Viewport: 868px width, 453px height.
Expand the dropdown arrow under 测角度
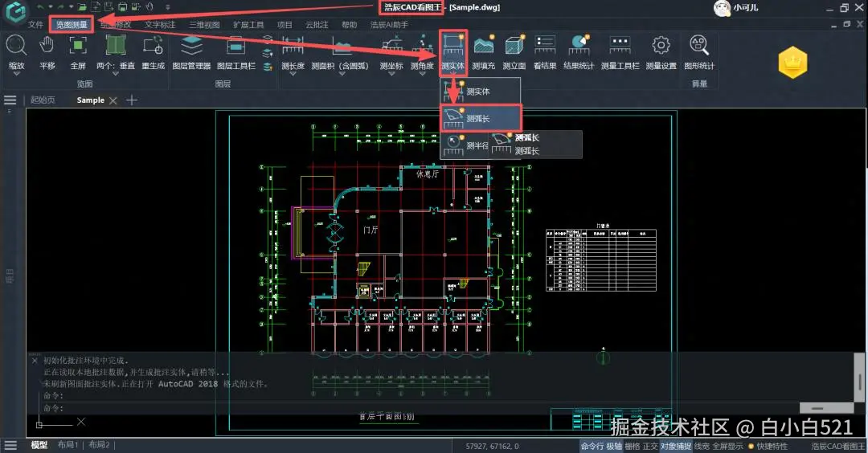[x=423, y=74]
